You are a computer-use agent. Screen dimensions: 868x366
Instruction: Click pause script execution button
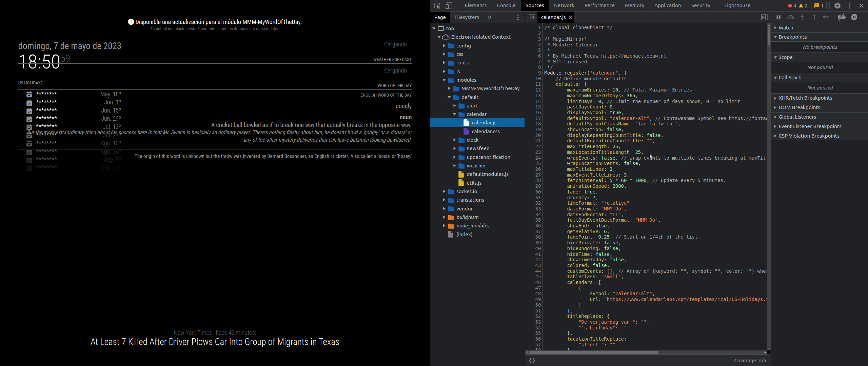click(x=778, y=17)
